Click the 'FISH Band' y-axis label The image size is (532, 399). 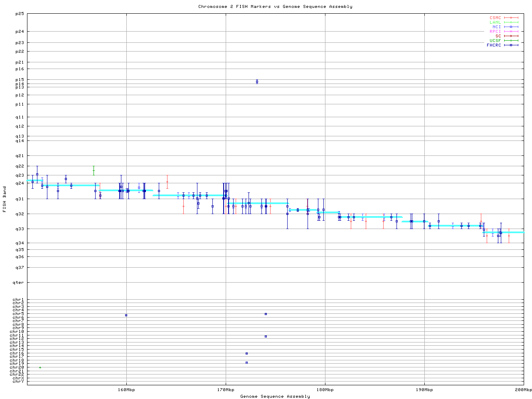tap(5, 199)
